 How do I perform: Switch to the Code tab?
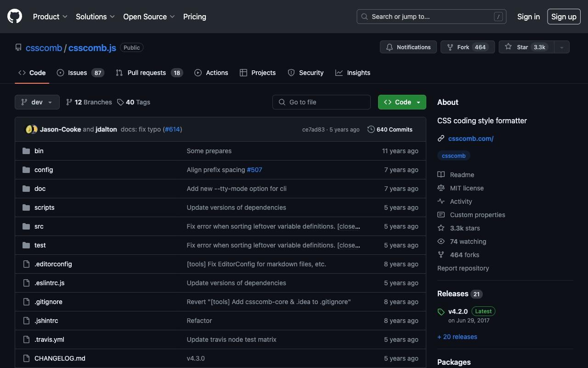coord(32,73)
